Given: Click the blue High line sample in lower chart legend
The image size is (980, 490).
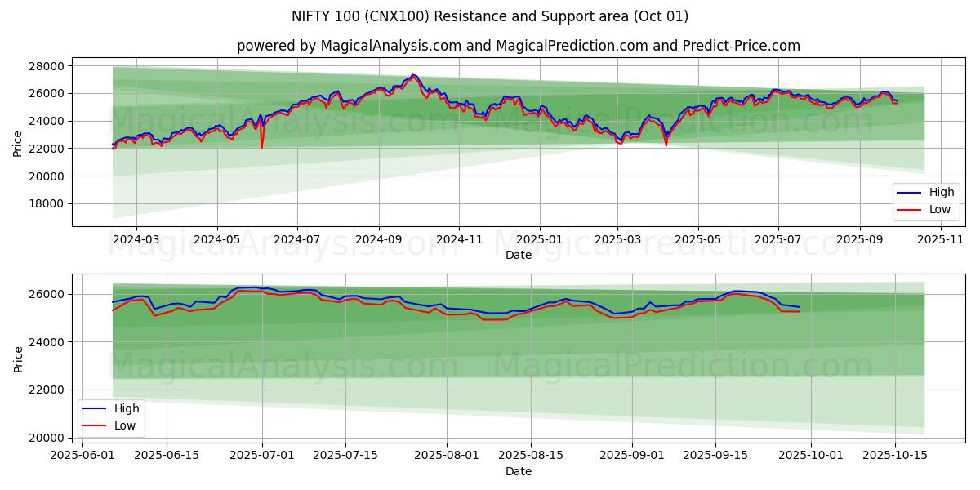Looking at the screenshot, I should [x=96, y=408].
